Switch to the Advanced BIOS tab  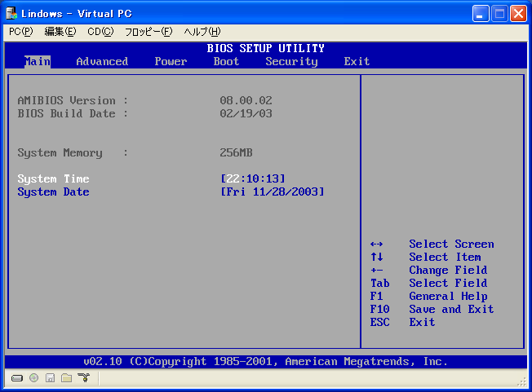(x=102, y=61)
